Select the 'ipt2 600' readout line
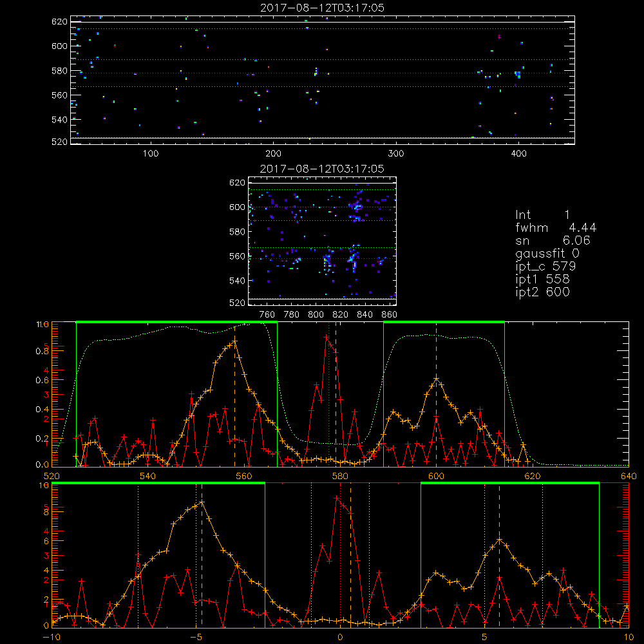Viewport: 644px width, 644px height. tap(542, 292)
